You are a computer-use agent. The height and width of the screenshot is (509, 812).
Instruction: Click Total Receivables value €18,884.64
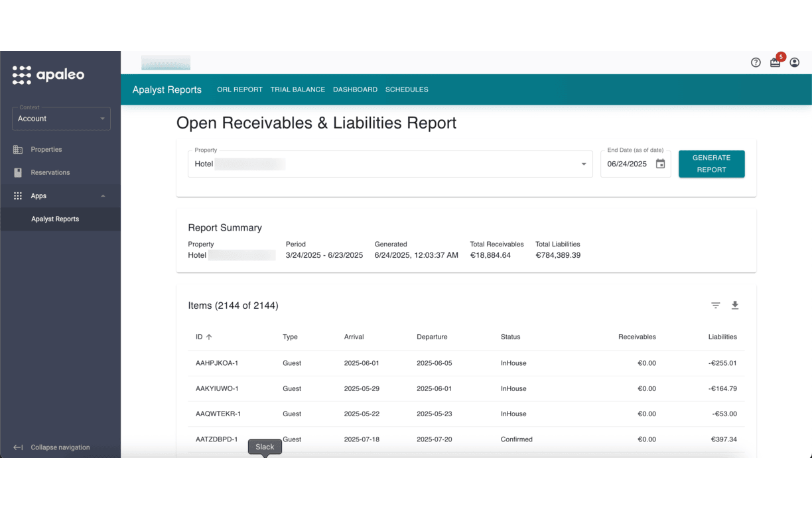pos(490,255)
